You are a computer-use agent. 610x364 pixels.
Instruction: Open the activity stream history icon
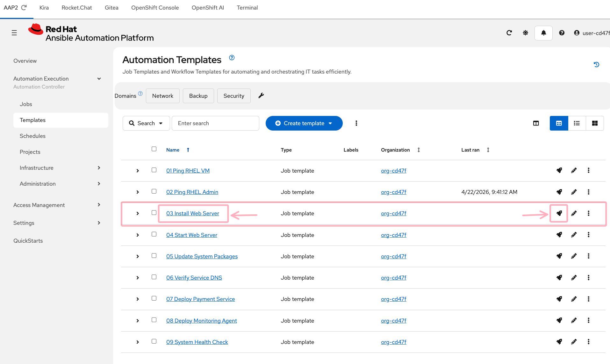(596, 65)
